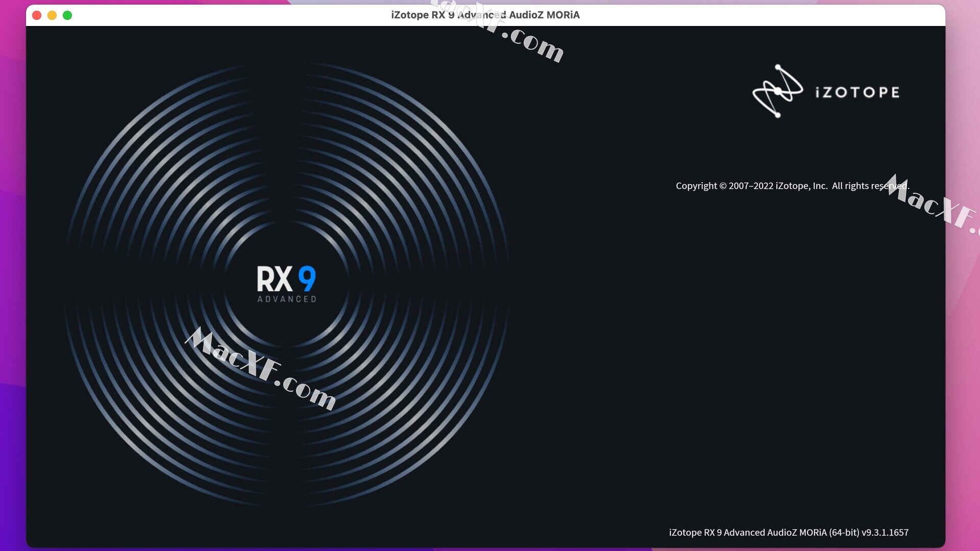Close the iZotope RX 9 about window
The height and width of the screenshot is (551, 980).
click(37, 15)
